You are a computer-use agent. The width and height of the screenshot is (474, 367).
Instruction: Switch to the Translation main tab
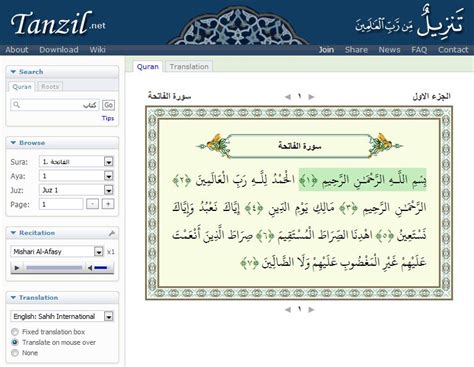[189, 67]
